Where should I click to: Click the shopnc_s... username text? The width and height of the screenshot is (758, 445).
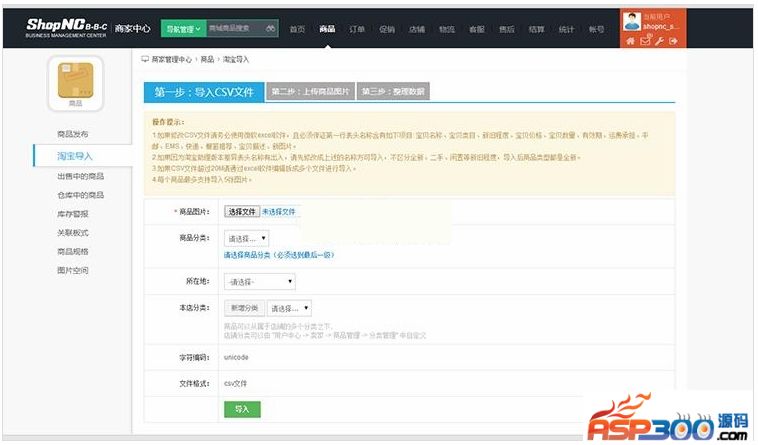tap(661, 26)
